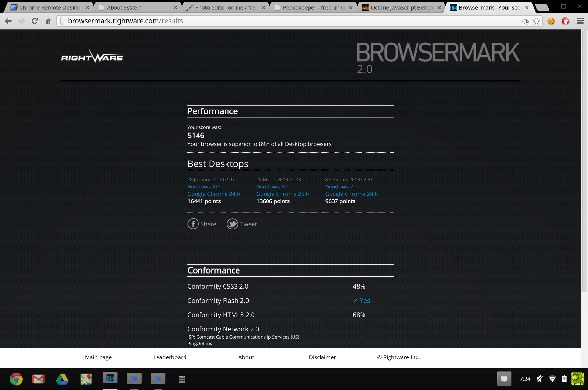Screen dimensions: 588x390
Task: Open the About footer link
Action: click(246, 357)
